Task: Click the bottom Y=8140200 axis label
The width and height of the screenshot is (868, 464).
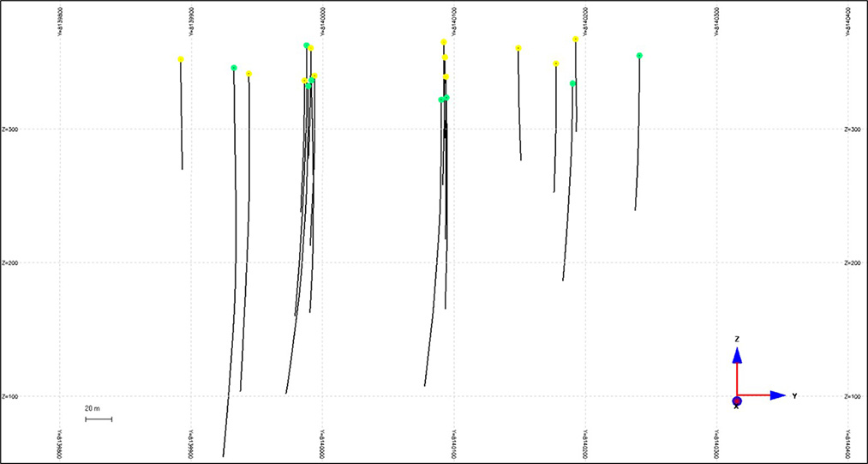Action: pyautogui.click(x=585, y=446)
